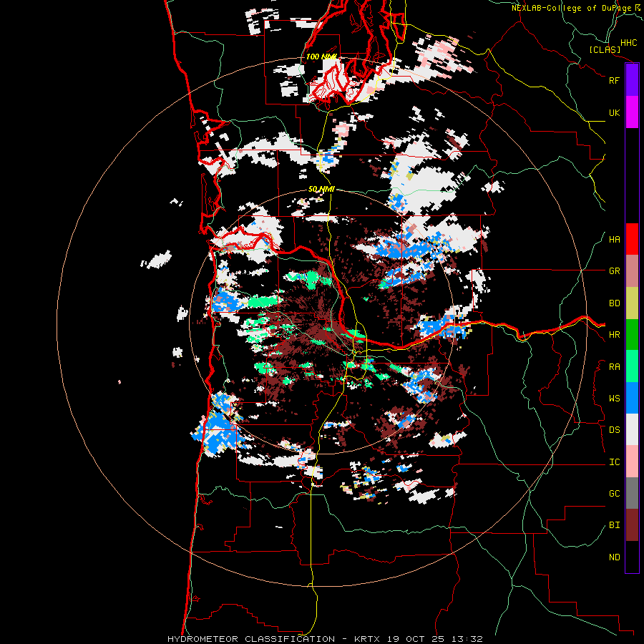This screenshot has width=644, height=644.
Task: Click the HA legend label
Action: pos(614,240)
